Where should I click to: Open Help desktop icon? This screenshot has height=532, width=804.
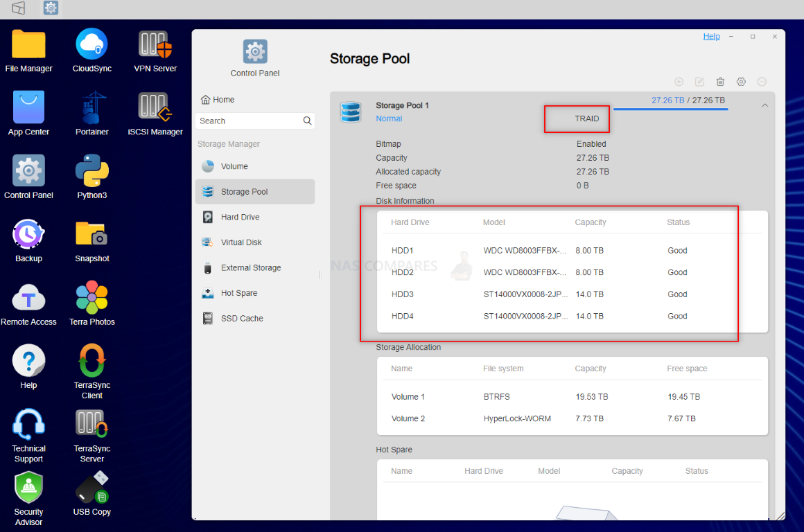[28, 367]
